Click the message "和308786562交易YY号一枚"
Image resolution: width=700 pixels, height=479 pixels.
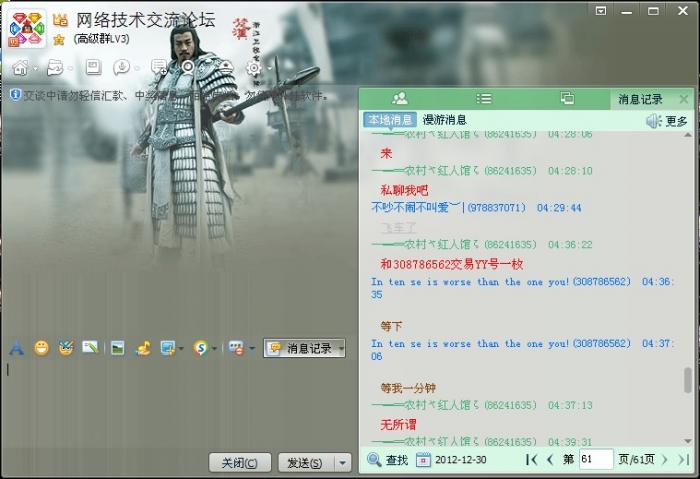[x=451, y=264]
